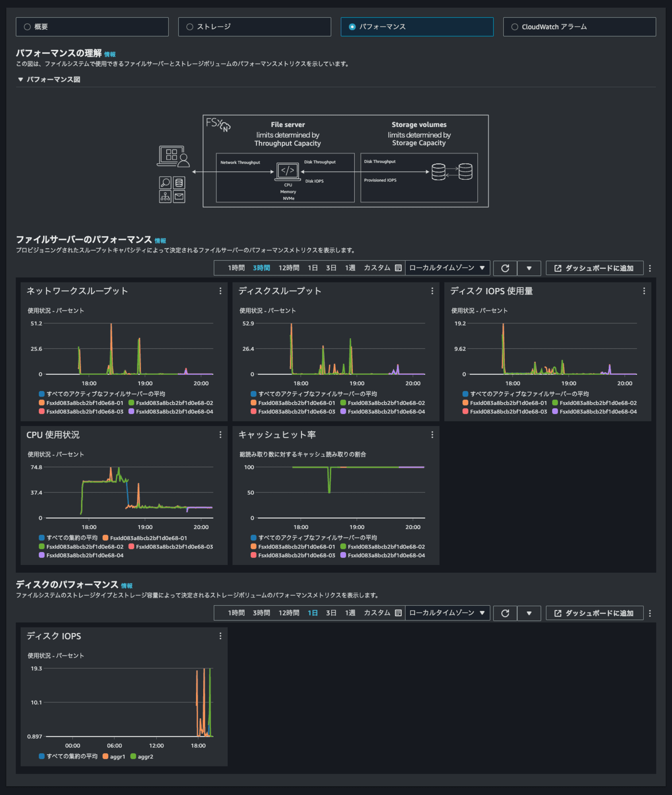The height and width of the screenshot is (795, 672).
Task: Set disk performance range to 1時間
Action: [x=236, y=613]
